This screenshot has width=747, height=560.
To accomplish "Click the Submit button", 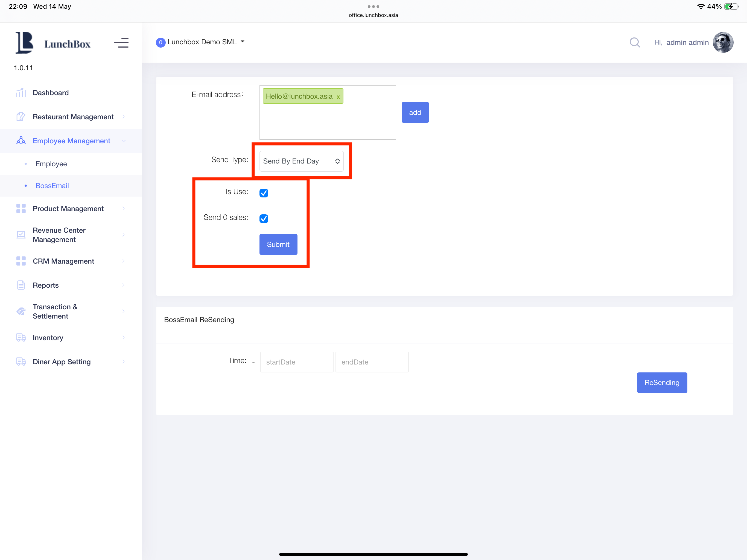I will [278, 244].
